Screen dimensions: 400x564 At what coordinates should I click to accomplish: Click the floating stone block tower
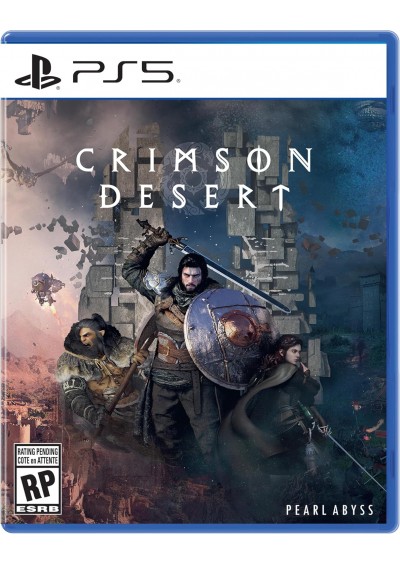tap(201, 230)
